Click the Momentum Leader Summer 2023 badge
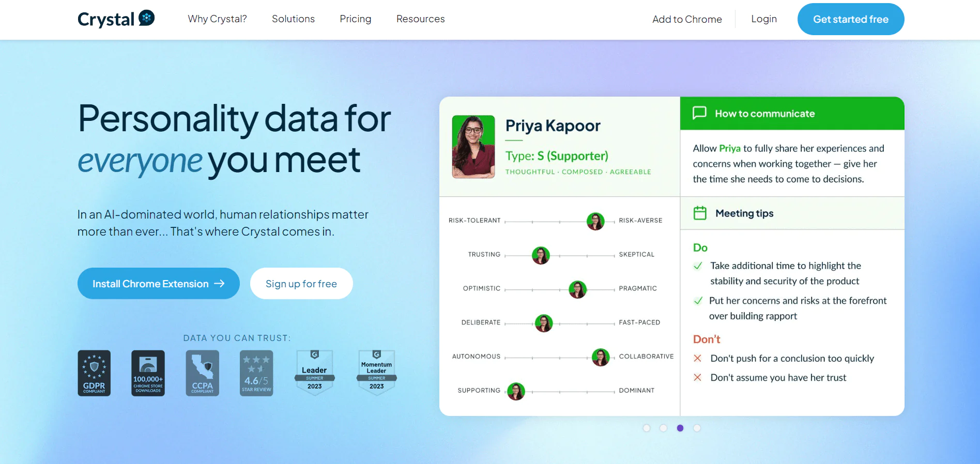980x464 pixels. (376, 373)
